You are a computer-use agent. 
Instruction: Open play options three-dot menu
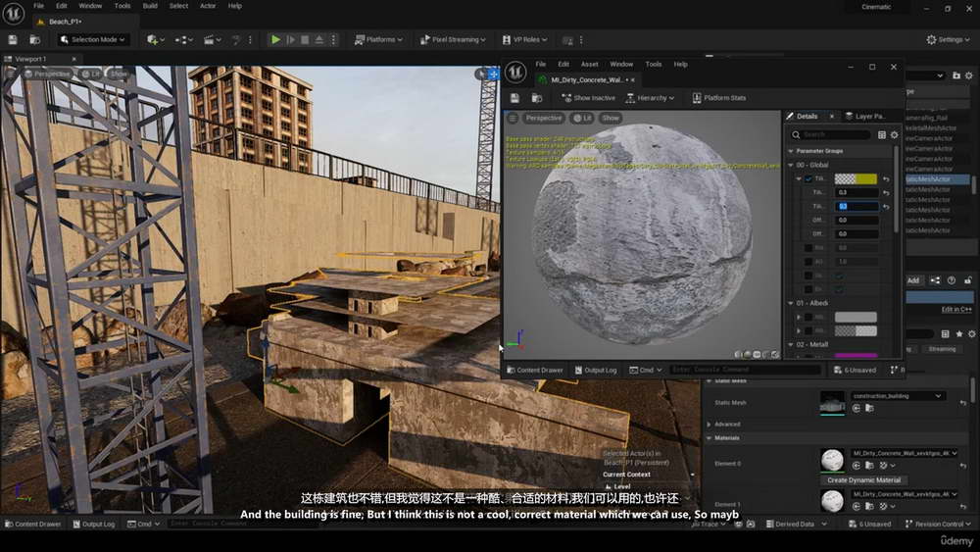pyautogui.click(x=333, y=39)
